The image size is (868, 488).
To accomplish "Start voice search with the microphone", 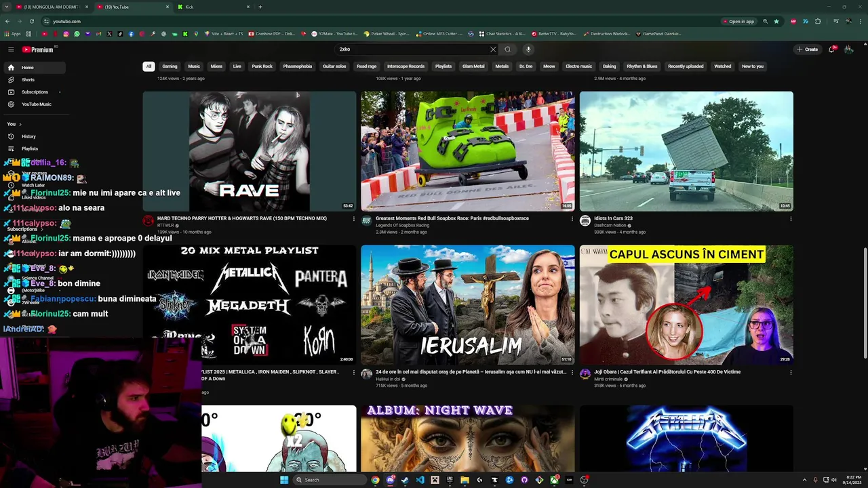I will (x=528, y=49).
